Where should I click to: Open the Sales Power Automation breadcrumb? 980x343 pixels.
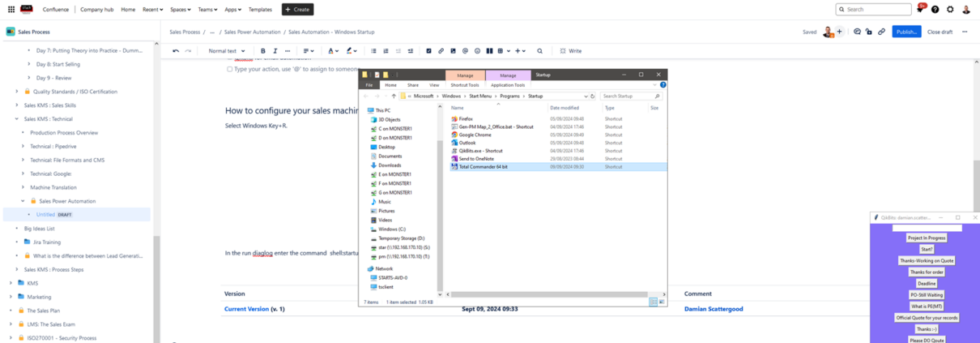point(253,32)
